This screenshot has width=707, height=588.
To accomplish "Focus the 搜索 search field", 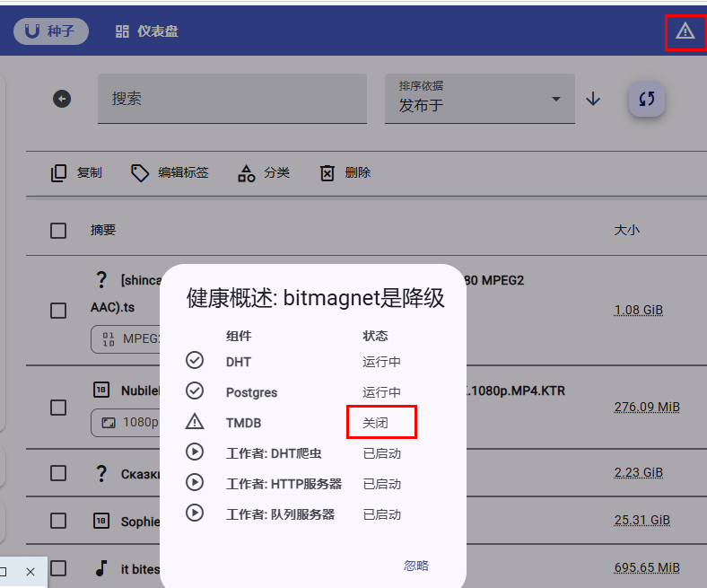I will tap(232, 99).
